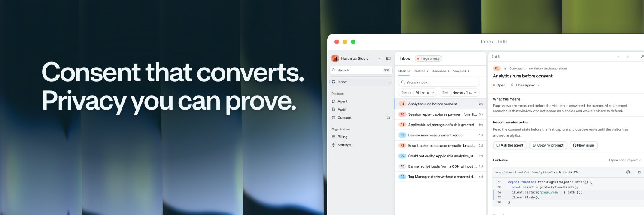
Task: Open 'Session replay captures payment form' item
Action: (441, 114)
